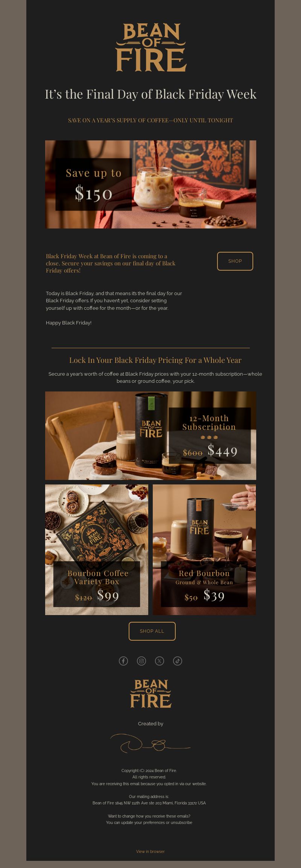Open the Instagram social icon

(x=141, y=661)
